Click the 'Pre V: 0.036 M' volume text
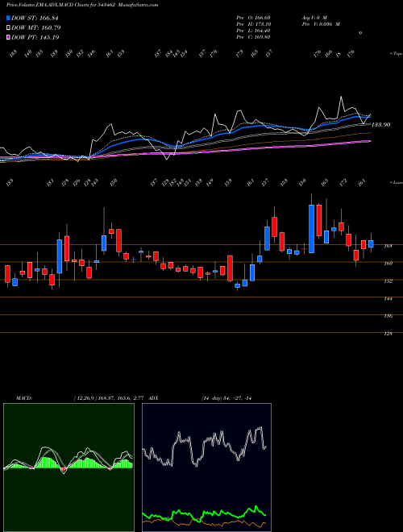403x532 pixels. (x=321, y=24)
